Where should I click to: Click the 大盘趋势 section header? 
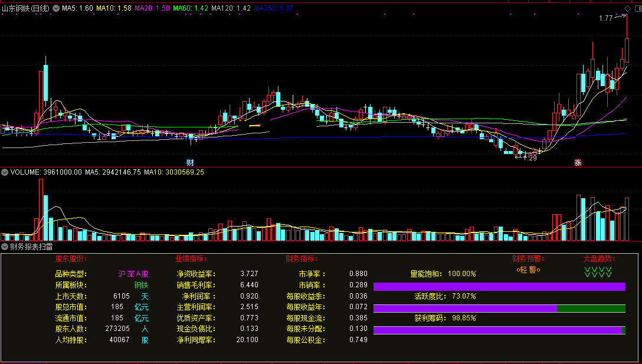(x=600, y=259)
